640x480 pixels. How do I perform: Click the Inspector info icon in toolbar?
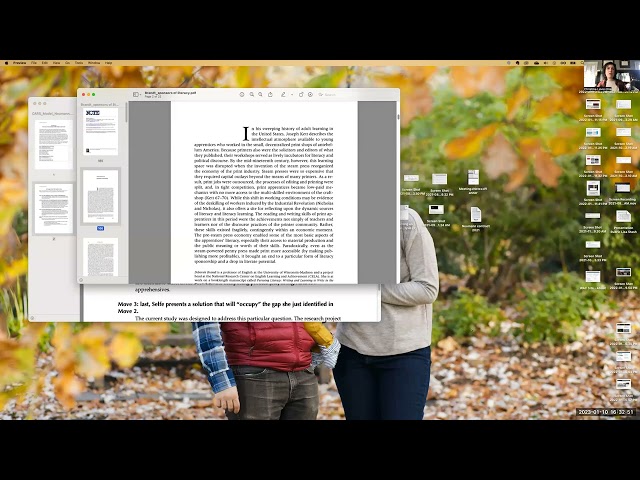pyautogui.click(x=242, y=94)
